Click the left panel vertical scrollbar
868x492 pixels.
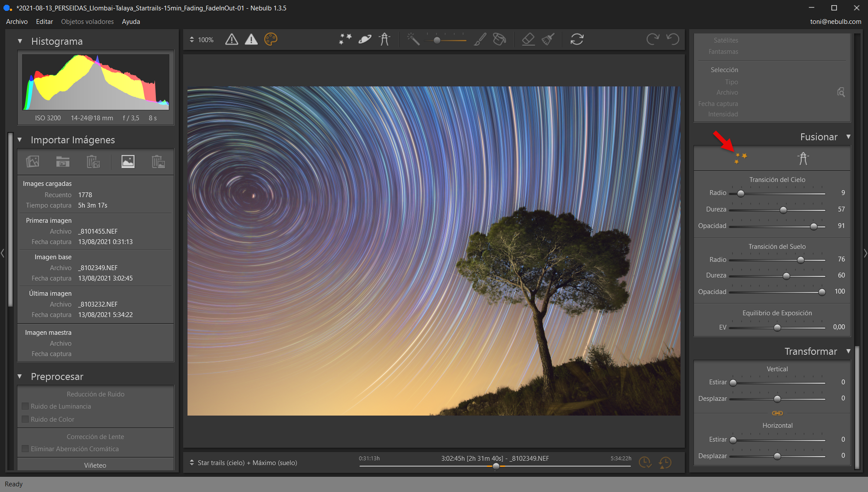10,219
